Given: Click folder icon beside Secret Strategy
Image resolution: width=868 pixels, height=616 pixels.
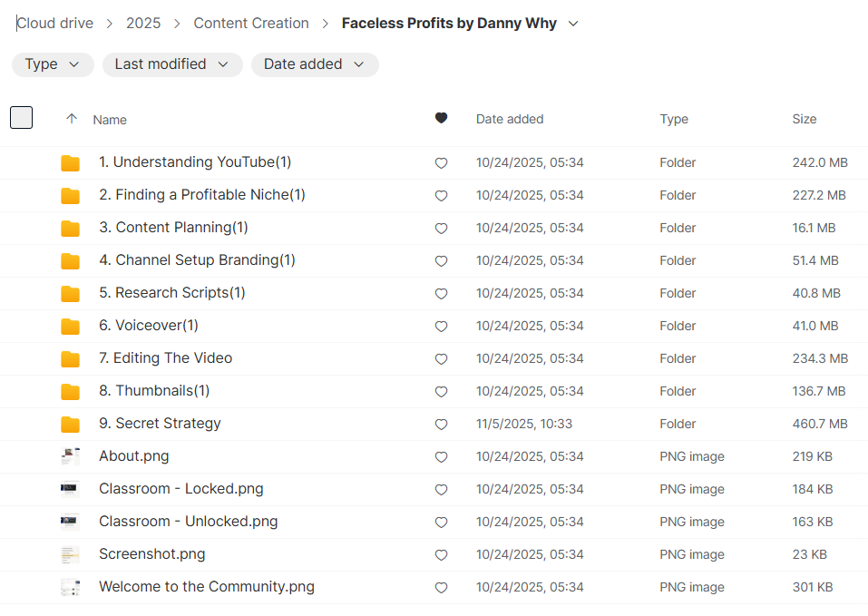Looking at the screenshot, I should tap(70, 425).
